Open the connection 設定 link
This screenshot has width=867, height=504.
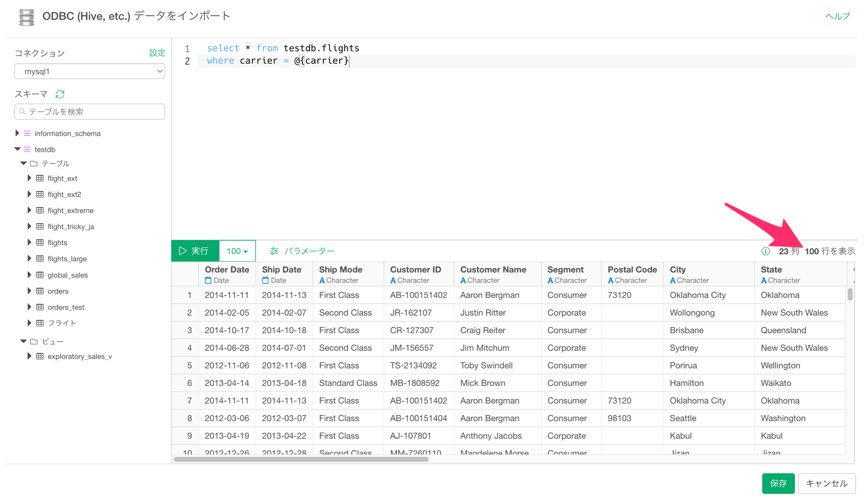[157, 53]
